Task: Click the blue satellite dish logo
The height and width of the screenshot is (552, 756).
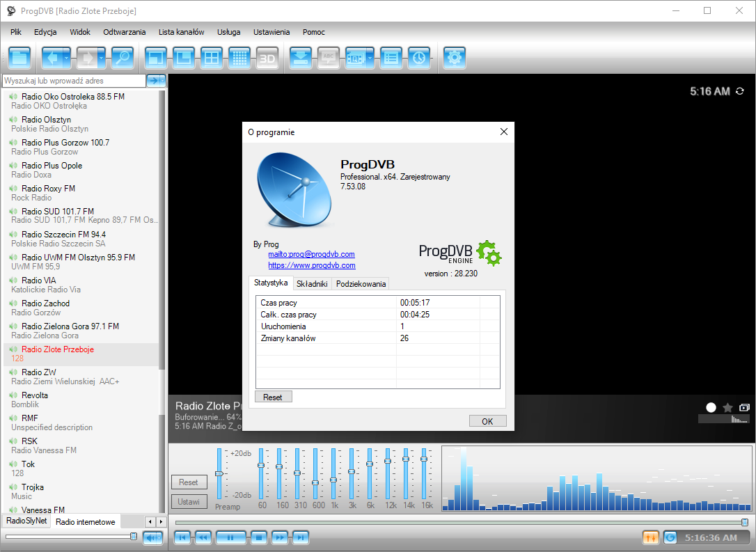Action: point(294,189)
